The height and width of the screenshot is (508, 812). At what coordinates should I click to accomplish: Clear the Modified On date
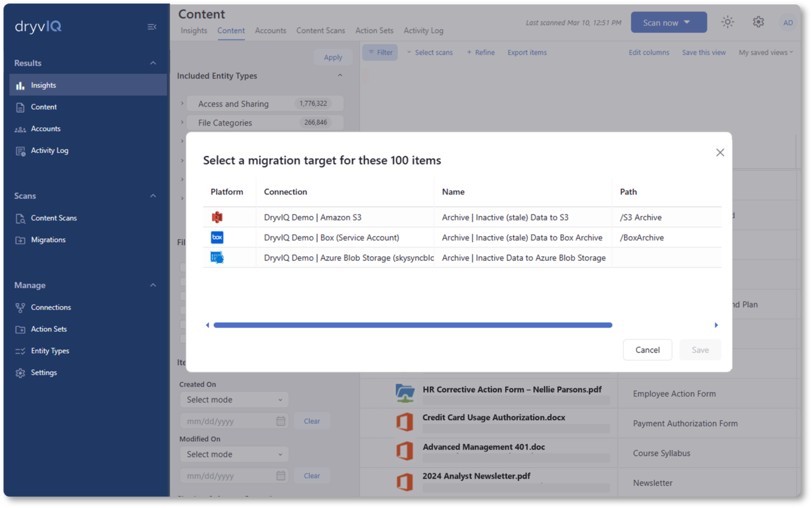[312, 476]
